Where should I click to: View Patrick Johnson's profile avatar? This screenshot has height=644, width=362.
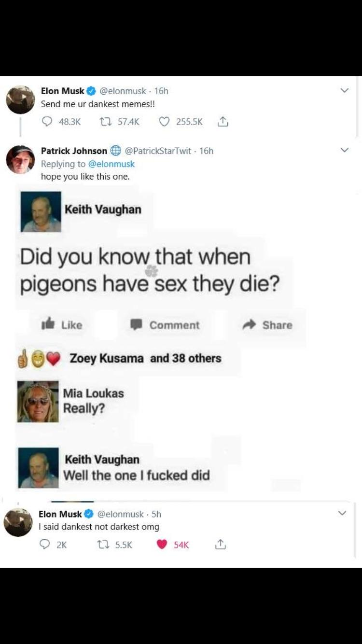point(20,159)
